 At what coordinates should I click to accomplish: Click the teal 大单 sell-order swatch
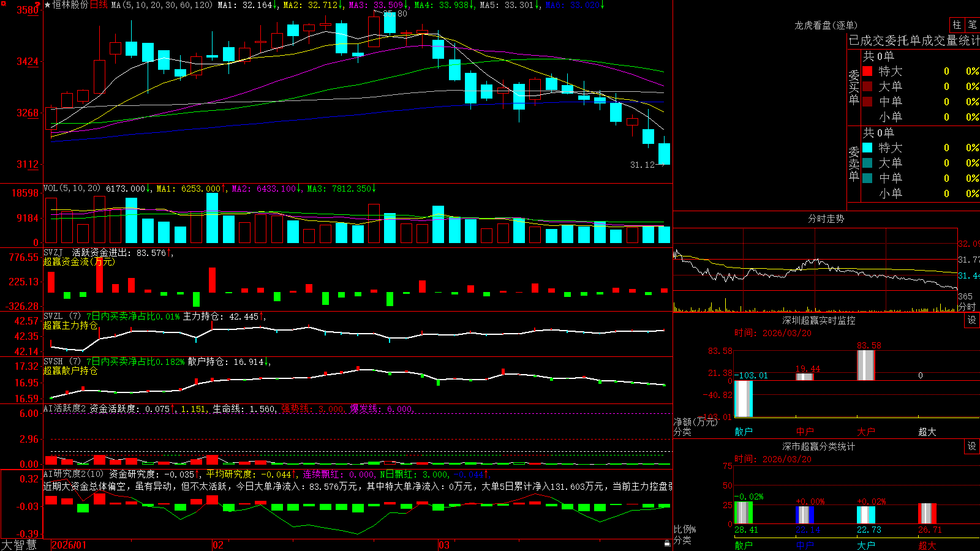click(x=867, y=163)
